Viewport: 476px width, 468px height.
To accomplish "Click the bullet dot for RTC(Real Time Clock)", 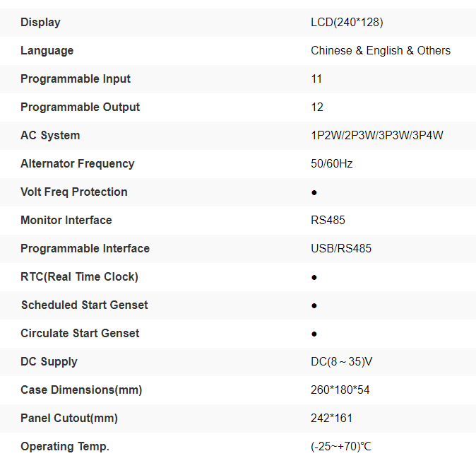I will pos(314,277).
